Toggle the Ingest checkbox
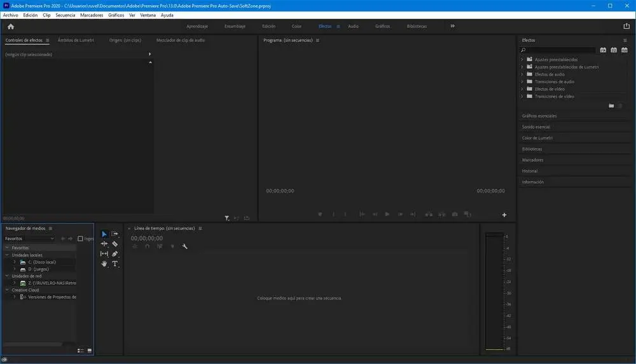The height and width of the screenshot is (364, 636). (80, 239)
